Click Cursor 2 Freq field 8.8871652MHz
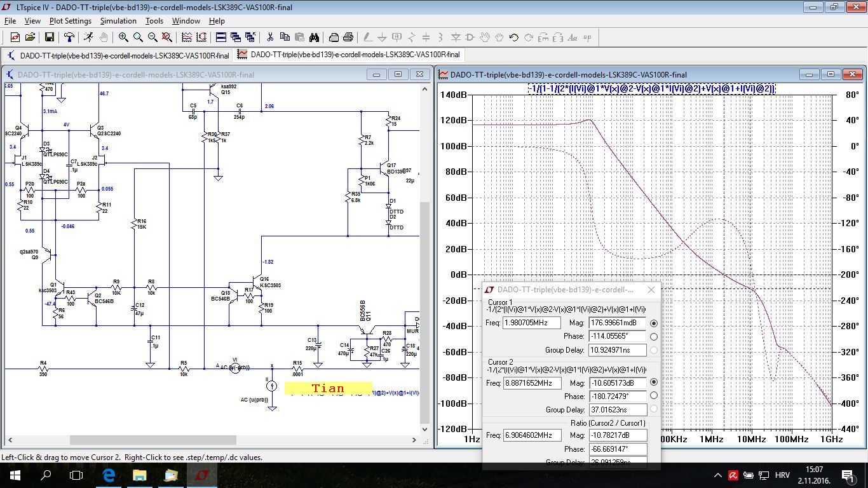 531,383
